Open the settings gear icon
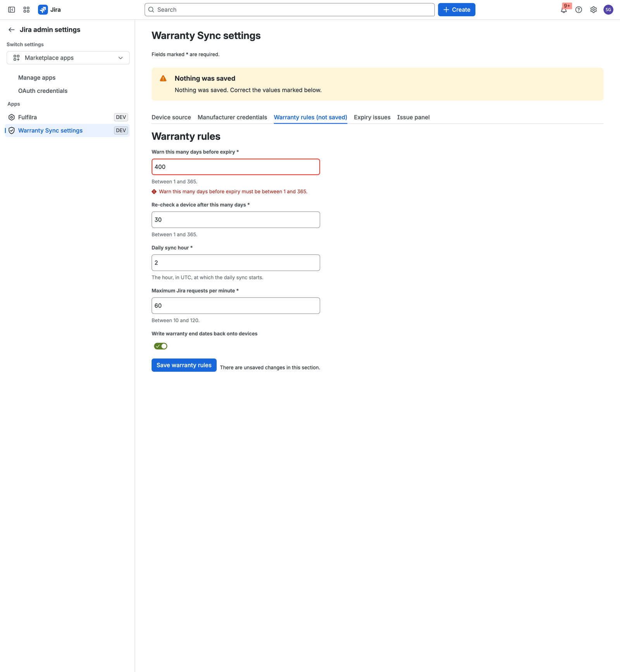Viewport: 620px width, 672px height. pyautogui.click(x=593, y=10)
